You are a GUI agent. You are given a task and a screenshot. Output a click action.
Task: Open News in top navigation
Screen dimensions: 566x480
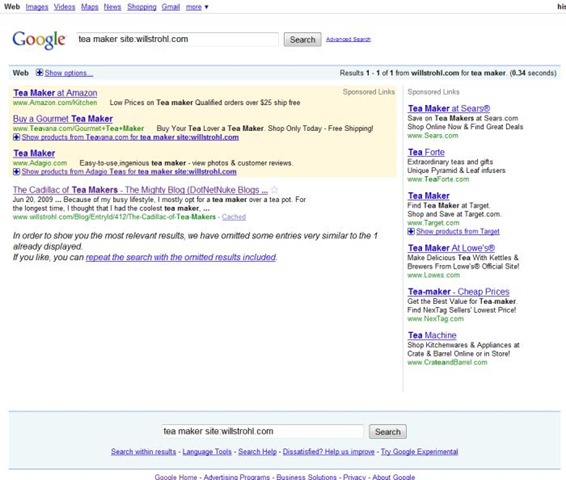pos(112,7)
